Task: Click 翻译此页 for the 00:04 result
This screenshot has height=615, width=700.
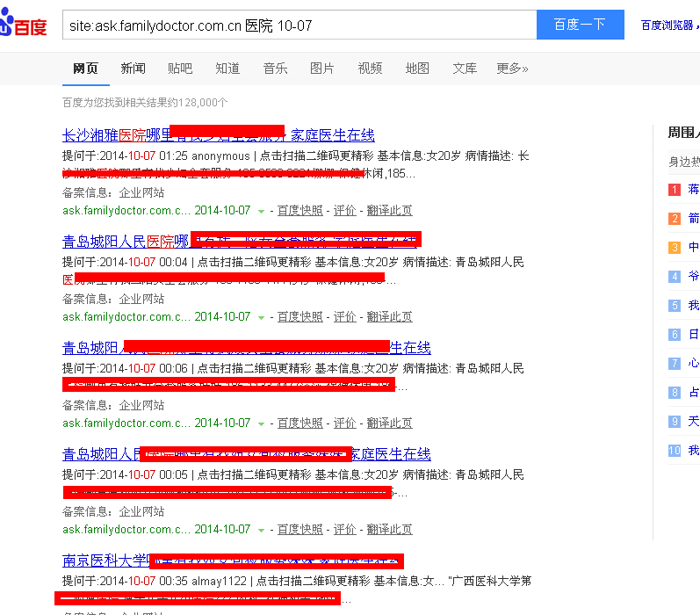Action: coord(389,316)
